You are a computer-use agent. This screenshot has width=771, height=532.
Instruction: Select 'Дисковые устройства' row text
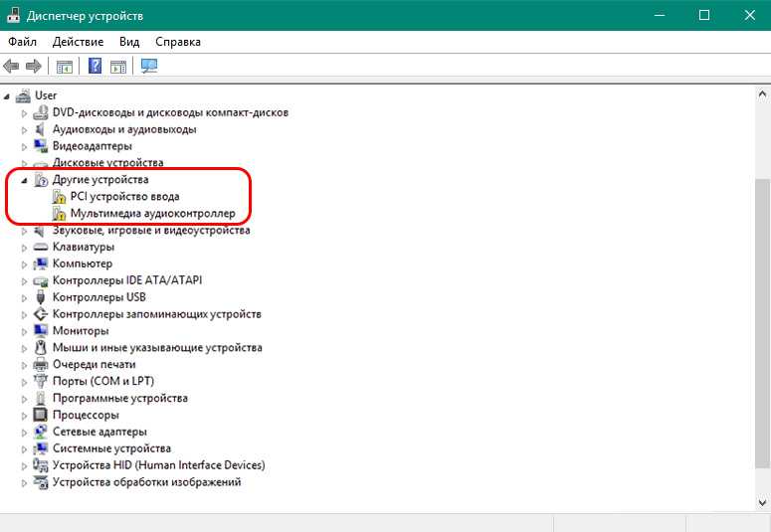point(108,163)
